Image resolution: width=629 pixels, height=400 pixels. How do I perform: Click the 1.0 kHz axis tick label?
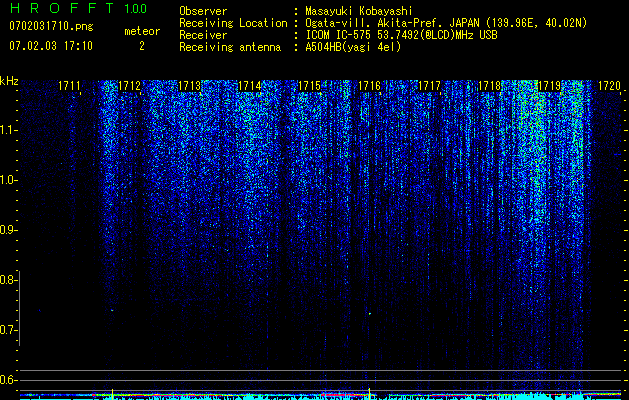pyautogui.click(x=8, y=180)
